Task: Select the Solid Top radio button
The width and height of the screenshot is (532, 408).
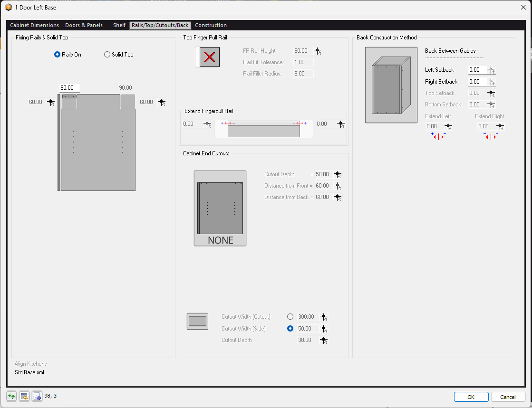Action: pos(107,55)
